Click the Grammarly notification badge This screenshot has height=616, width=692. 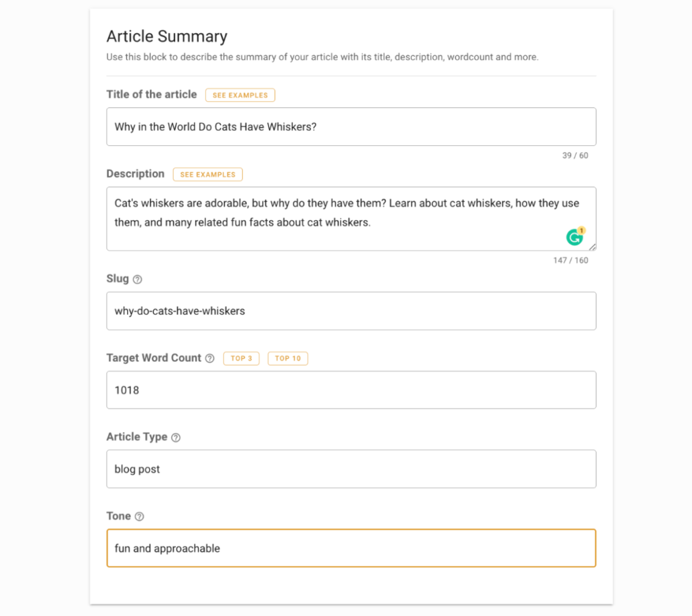(x=582, y=230)
